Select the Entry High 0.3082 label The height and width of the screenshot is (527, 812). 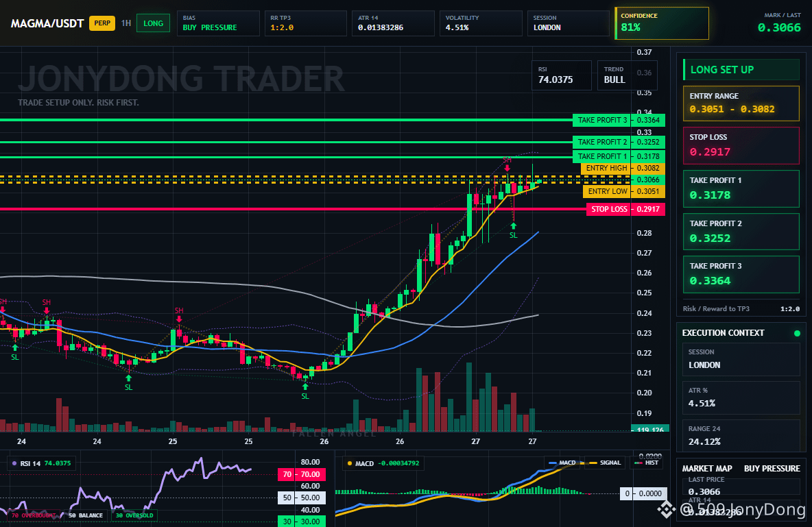[x=623, y=169]
